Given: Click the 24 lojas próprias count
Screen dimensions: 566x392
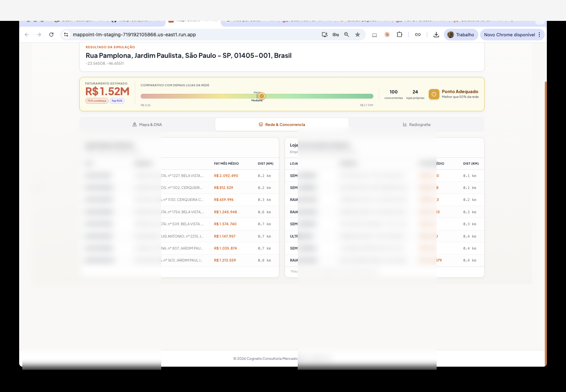Looking at the screenshot, I should click(415, 94).
